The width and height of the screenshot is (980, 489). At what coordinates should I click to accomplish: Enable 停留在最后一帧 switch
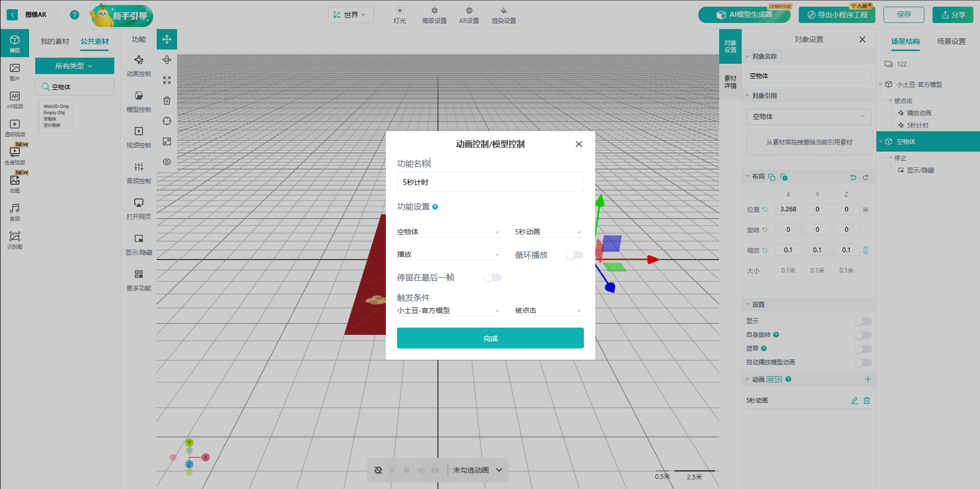pyautogui.click(x=493, y=277)
